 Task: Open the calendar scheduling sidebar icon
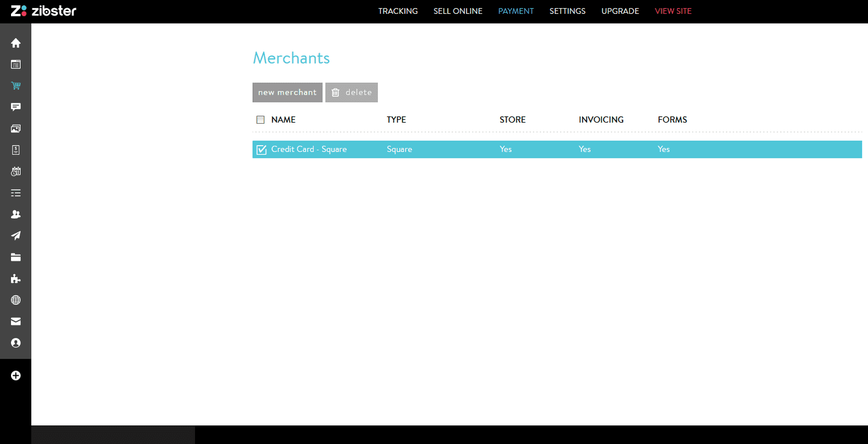[16, 172]
